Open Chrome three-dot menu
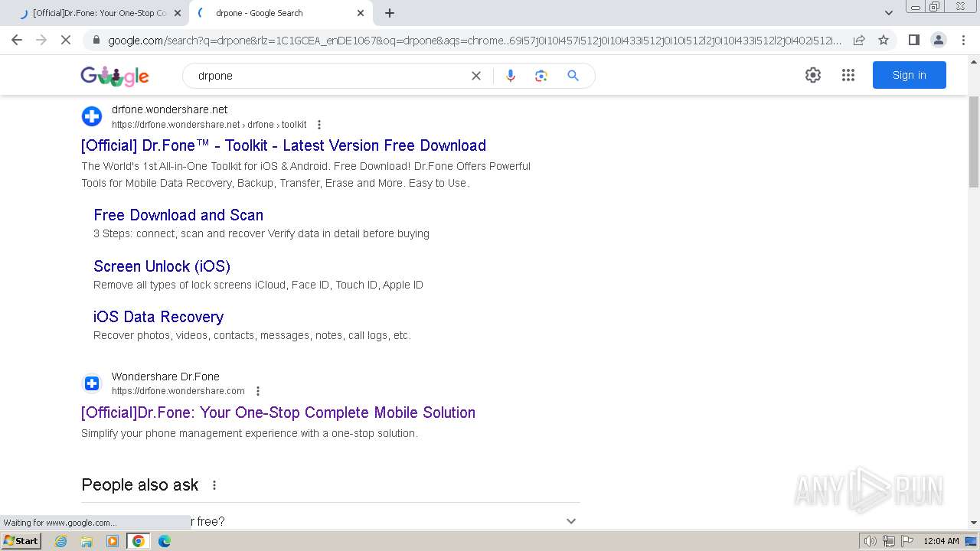This screenshot has height=551, width=980. coord(963,40)
